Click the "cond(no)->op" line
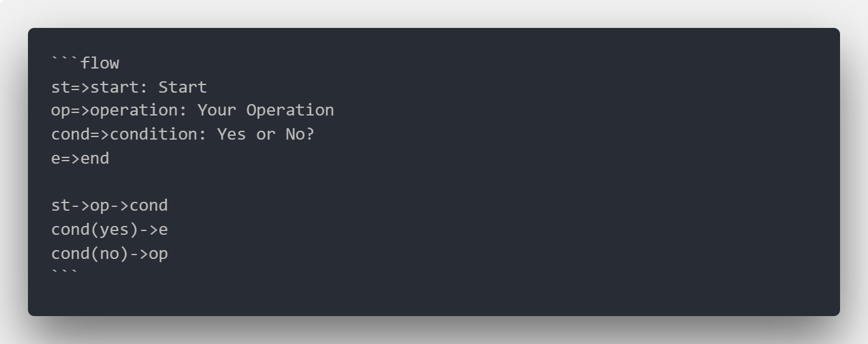 [x=109, y=254]
